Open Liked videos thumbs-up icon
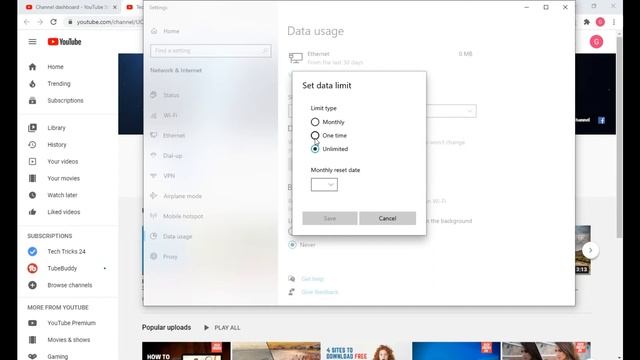The image size is (640, 360). coord(32,212)
